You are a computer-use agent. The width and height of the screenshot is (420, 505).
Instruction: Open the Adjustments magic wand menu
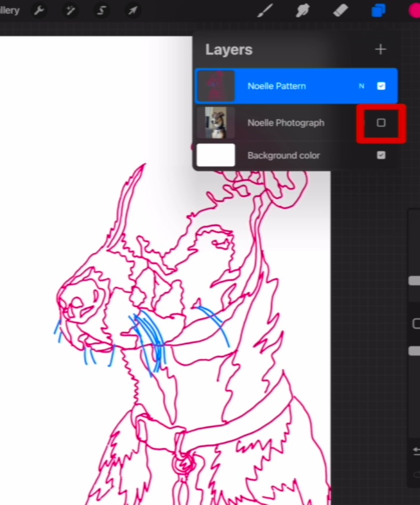coord(70,10)
